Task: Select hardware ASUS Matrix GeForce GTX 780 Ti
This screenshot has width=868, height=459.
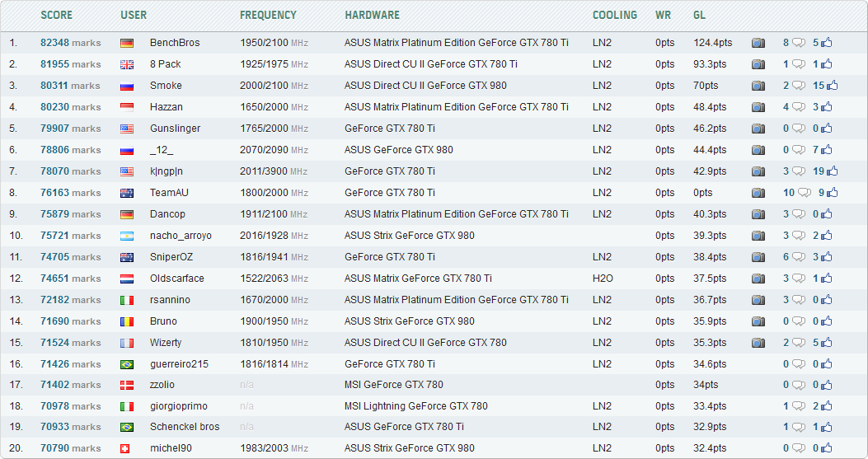Action: point(418,279)
